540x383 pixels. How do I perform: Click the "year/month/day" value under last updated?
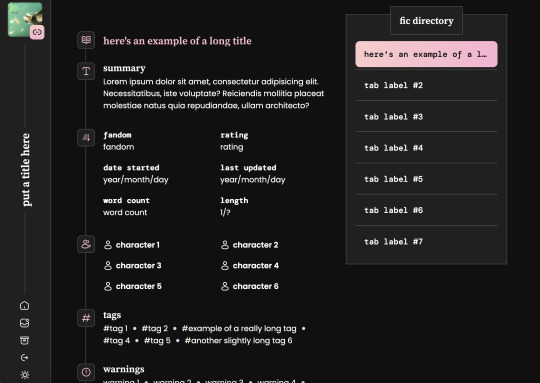pos(253,180)
